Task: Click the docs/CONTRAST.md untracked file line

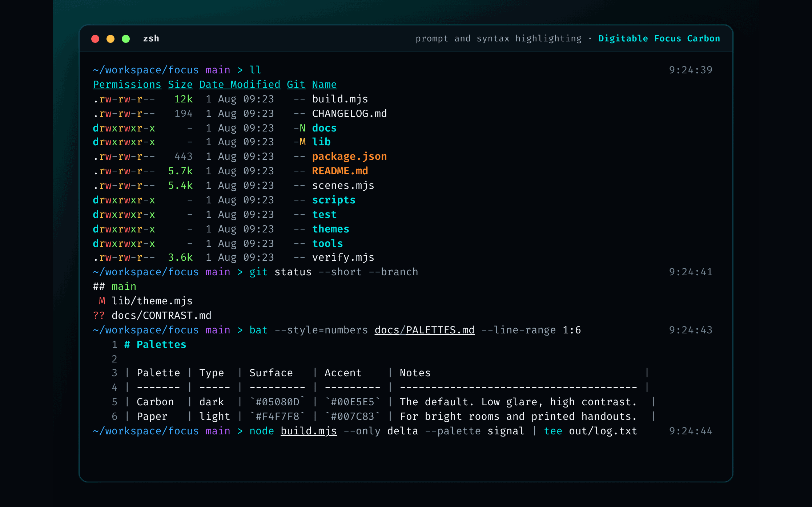Action: point(152,316)
